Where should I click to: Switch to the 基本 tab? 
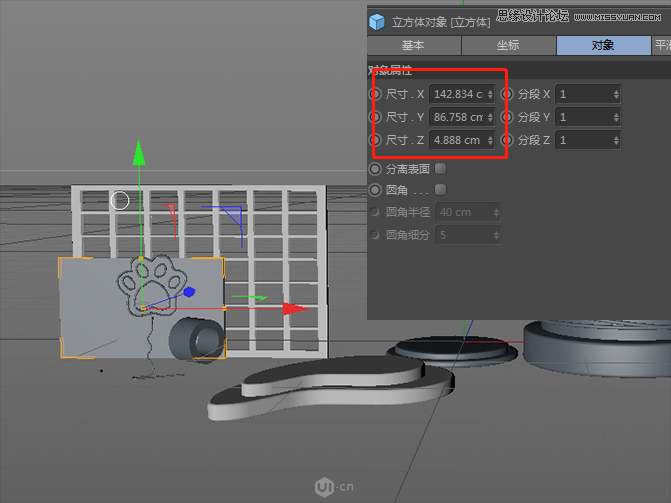click(x=413, y=45)
